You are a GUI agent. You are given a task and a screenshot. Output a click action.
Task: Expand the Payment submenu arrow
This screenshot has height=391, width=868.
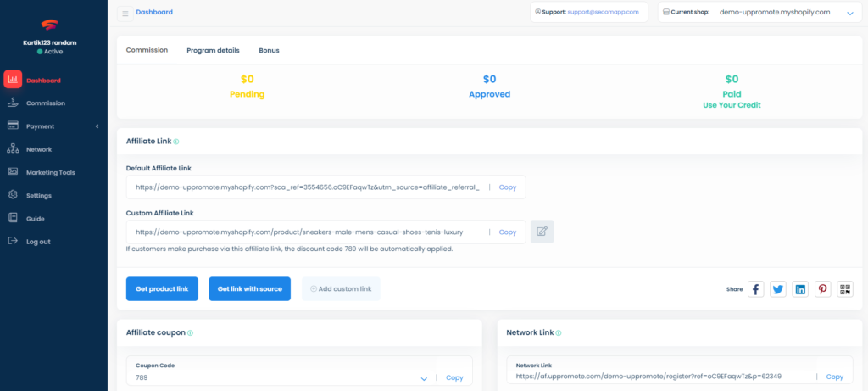(x=97, y=126)
